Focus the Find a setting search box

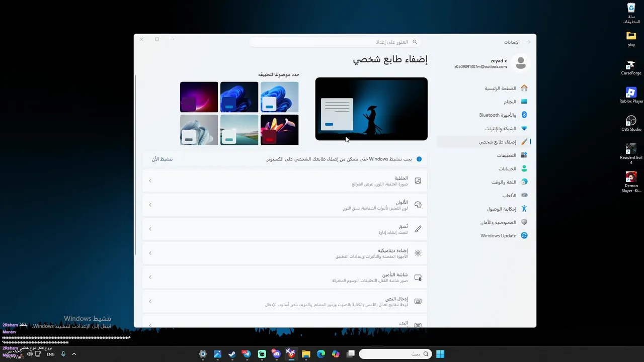335,42
